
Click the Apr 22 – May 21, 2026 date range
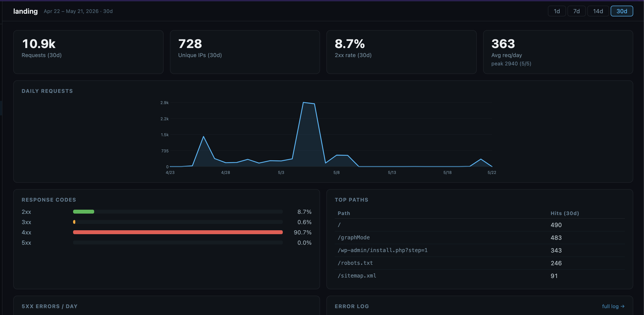tap(71, 11)
